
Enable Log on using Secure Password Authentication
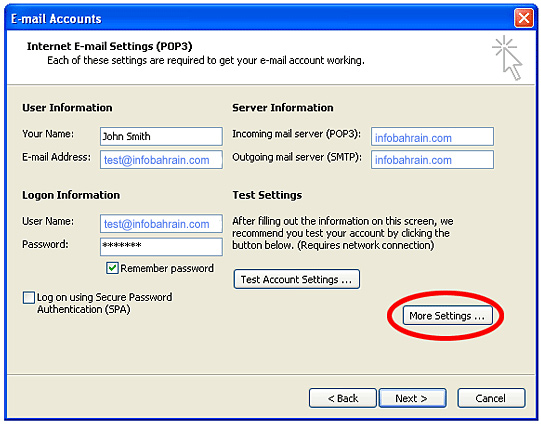point(29,297)
